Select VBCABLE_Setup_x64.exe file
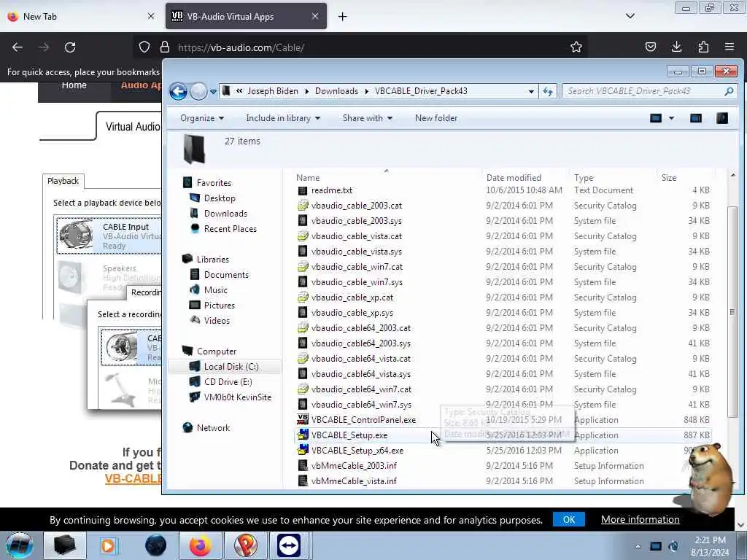Image resolution: width=747 pixels, height=560 pixels. pyautogui.click(x=357, y=451)
